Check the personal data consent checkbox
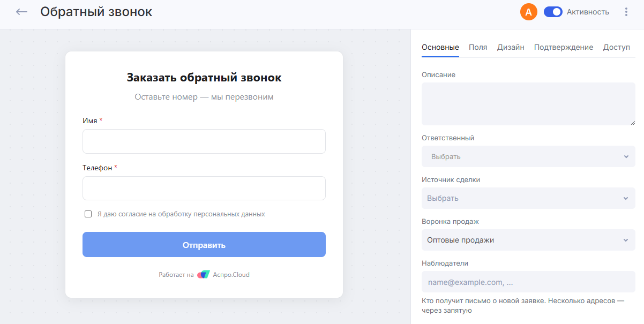This screenshot has width=644, height=324. (x=88, y=214)
